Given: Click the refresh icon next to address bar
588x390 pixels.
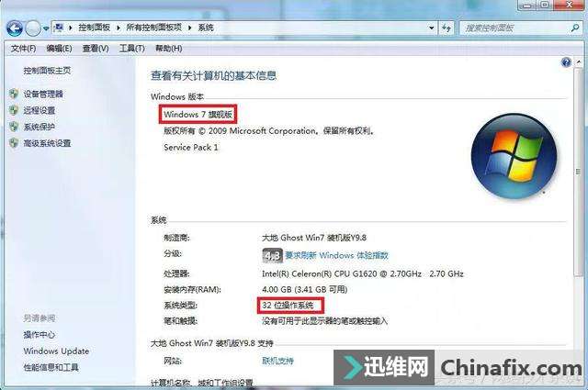Looking at the screenshot, I should click(x=447, y=28).
